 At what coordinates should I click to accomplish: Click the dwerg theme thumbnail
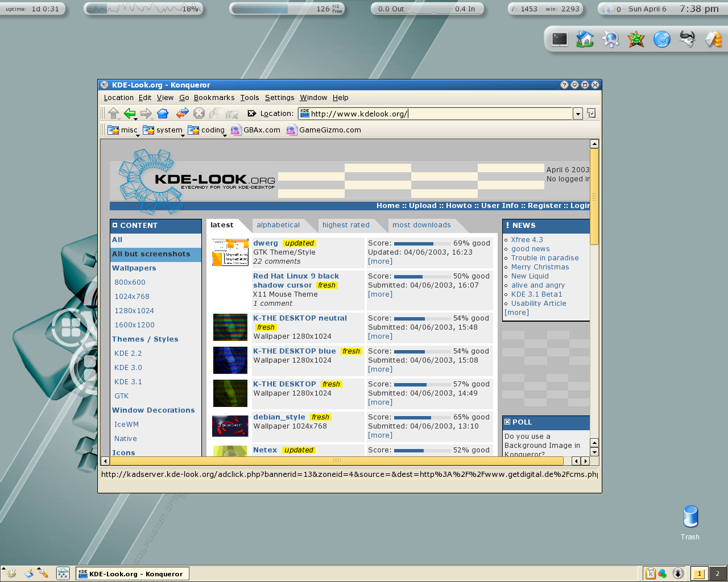(230, 252)
